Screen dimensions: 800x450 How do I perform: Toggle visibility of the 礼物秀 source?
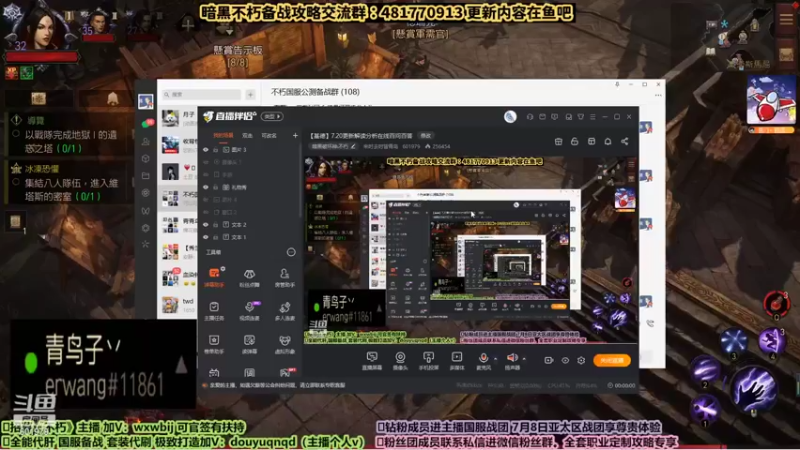206,187
